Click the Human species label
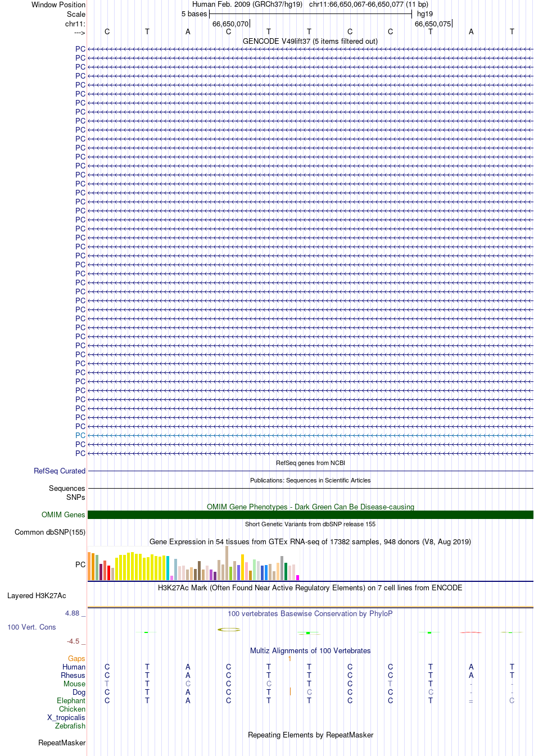 click(x=74, y=667)
